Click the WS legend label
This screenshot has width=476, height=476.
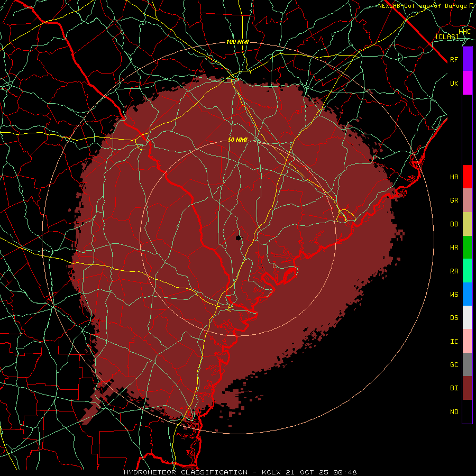[454, 295]
